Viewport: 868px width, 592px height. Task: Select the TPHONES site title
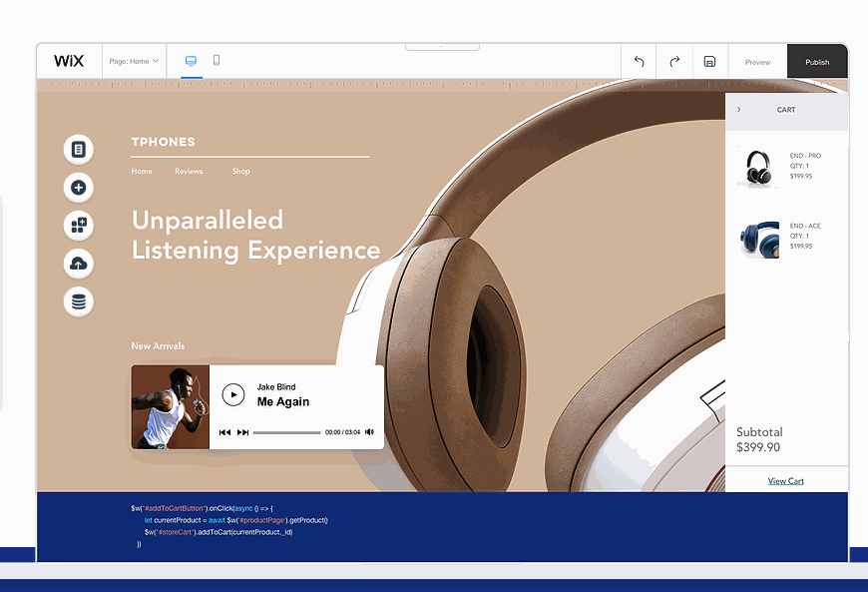(x=164, y=142)
